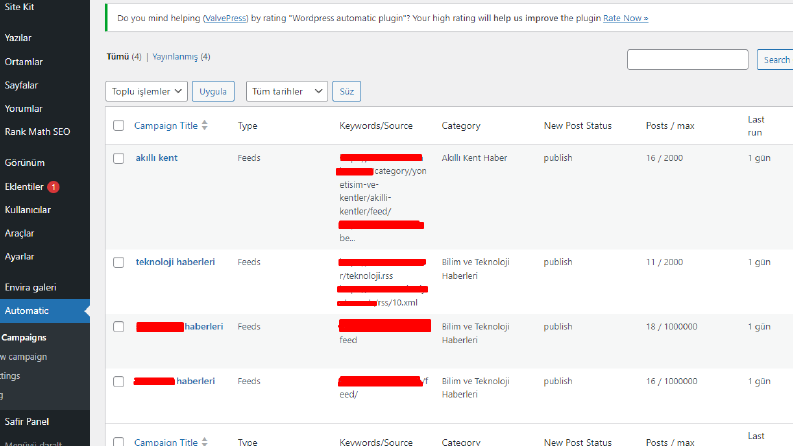Check the box for teknoloji haberleri campaign
Screen dimensions: 793x446
click(118, 262)
